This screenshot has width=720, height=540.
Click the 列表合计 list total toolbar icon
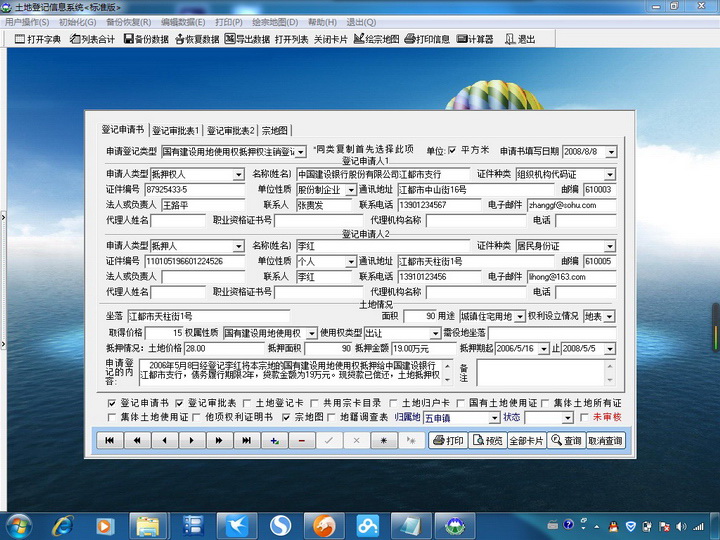click(92, 39)
